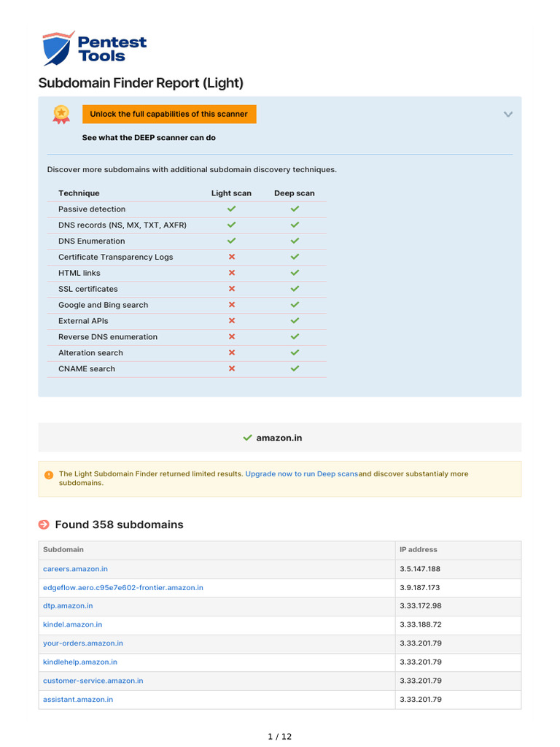The height and width of the screenshot is (747, 560).
Task: Click Deep scan checkmark for External APIs
Action: [295, 321]
